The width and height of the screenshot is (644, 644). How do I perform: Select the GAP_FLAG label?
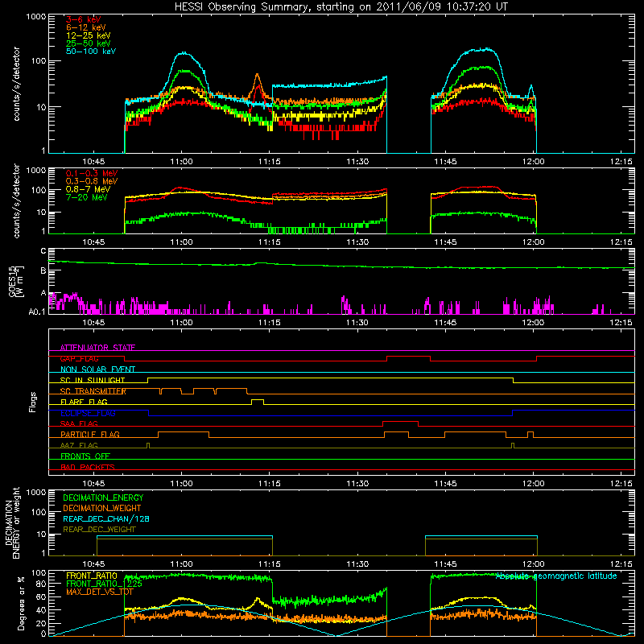[80, 358]
